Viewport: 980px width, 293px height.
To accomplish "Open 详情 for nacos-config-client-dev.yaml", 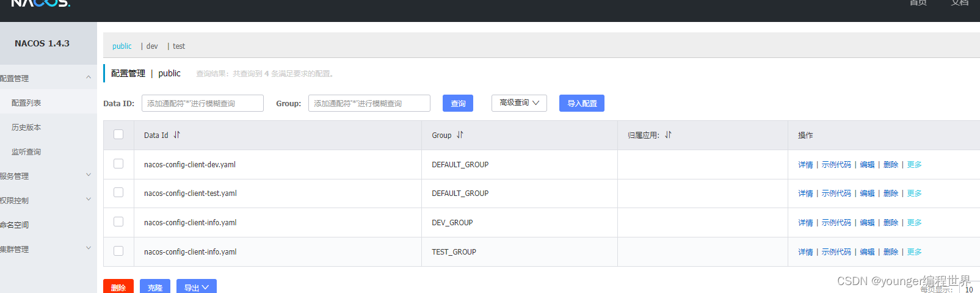I will pyautogui.click(x=805, y=165).
